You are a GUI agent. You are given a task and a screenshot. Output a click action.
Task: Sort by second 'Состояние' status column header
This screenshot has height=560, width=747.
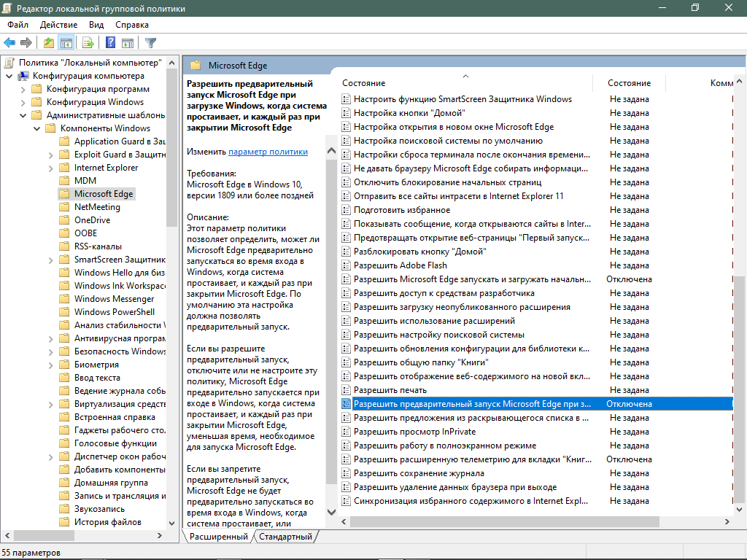[x=629, y=83]
